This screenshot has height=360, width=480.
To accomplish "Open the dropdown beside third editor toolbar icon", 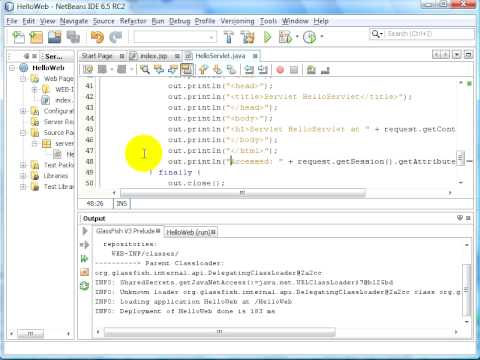I will tap(132, 69).
